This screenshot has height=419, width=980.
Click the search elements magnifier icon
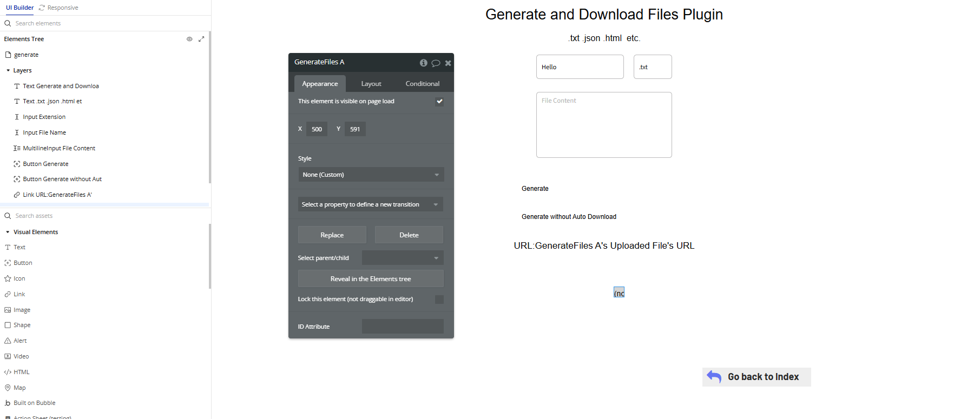(x=8, y=23)
